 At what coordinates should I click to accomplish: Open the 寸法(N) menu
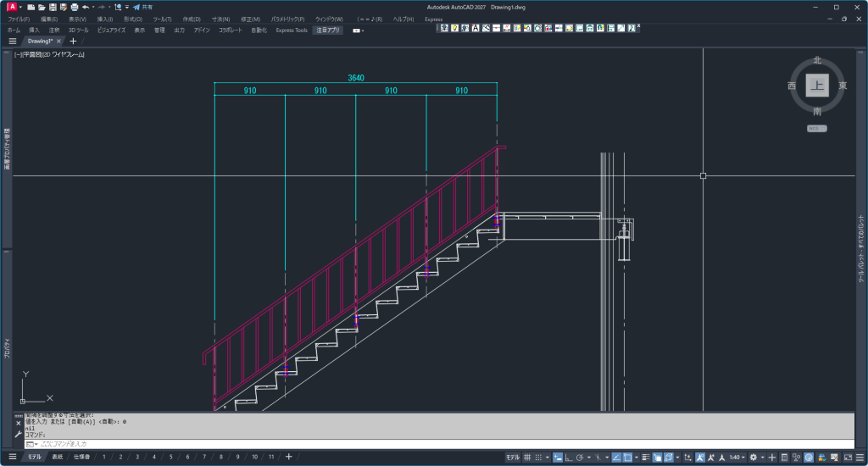tap(220, 19)
